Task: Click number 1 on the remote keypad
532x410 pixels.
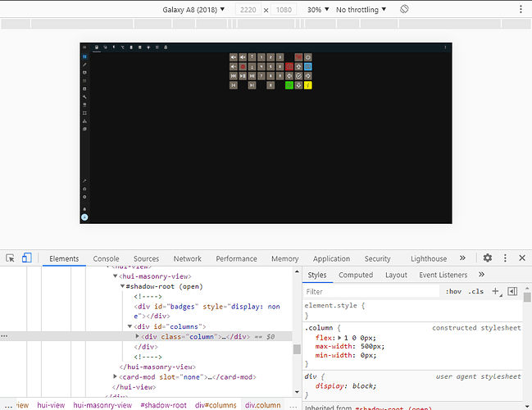Action: [x=261, y=57]
